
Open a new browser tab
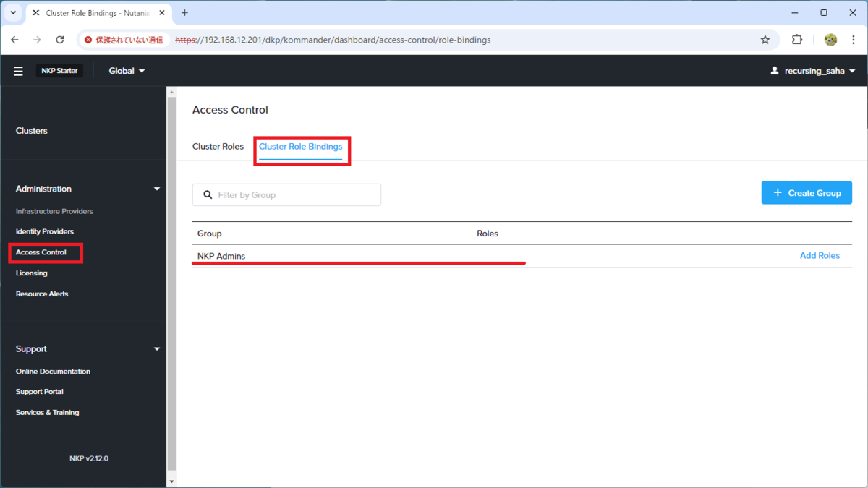point(184,13)
